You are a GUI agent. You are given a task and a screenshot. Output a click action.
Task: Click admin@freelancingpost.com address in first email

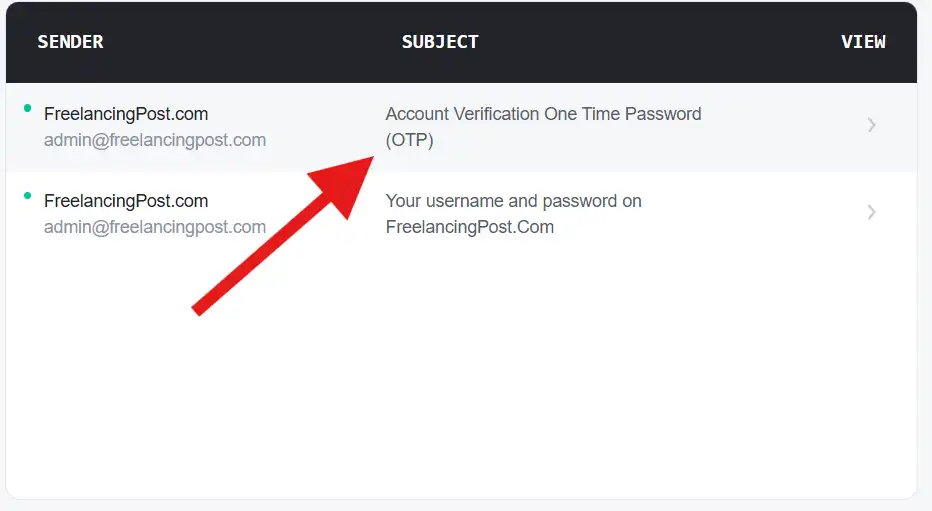tap(155, 140)
